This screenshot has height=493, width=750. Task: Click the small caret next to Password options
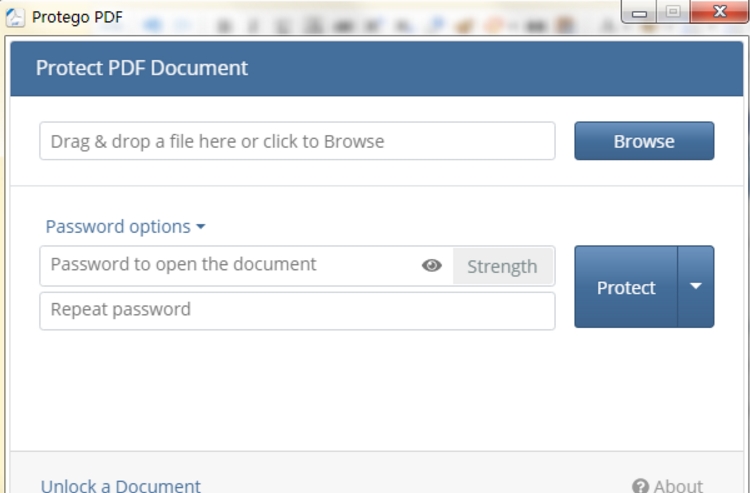point(201,227)
